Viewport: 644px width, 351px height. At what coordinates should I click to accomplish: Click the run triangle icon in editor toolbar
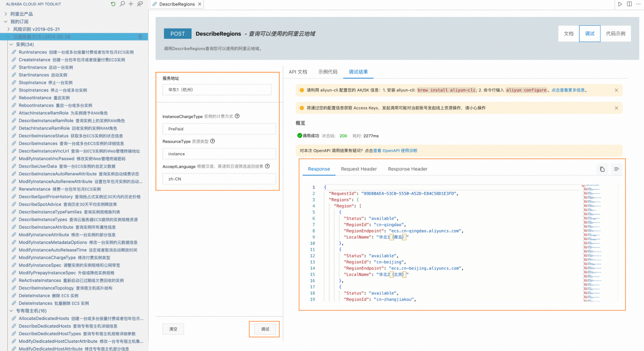[x=620, y=4]
